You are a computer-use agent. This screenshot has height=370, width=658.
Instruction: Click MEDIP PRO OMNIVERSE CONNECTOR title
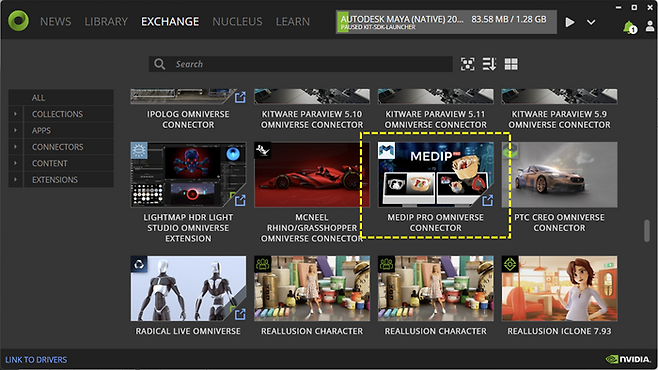pyautogui.click(x=436, y=222)
